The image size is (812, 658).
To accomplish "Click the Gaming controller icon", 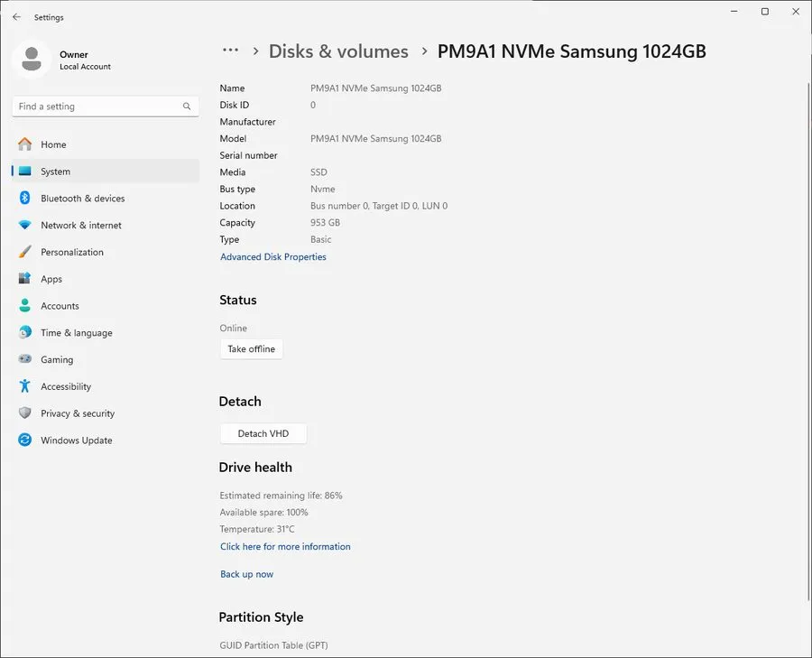I will 25,358.
